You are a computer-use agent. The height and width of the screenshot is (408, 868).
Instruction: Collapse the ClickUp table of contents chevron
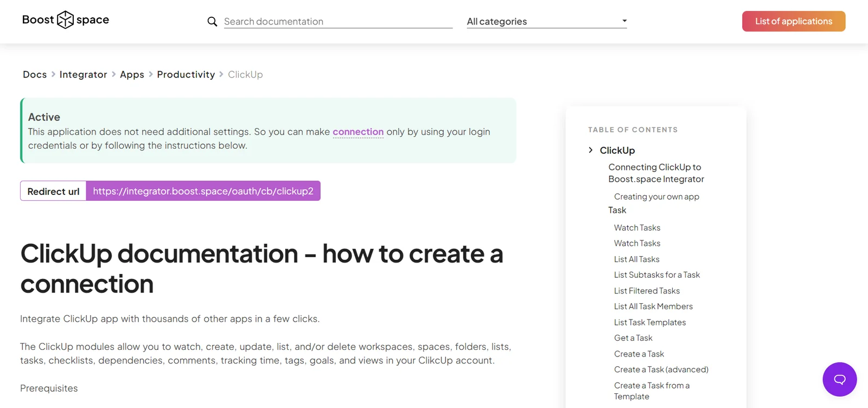[x=591, y=150]
